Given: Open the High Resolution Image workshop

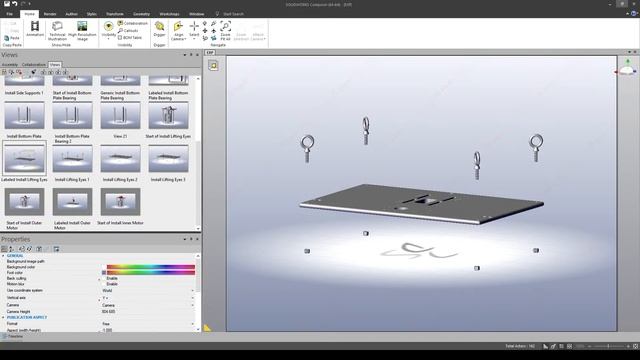Looking at the screenshot, I should point(82,30).
